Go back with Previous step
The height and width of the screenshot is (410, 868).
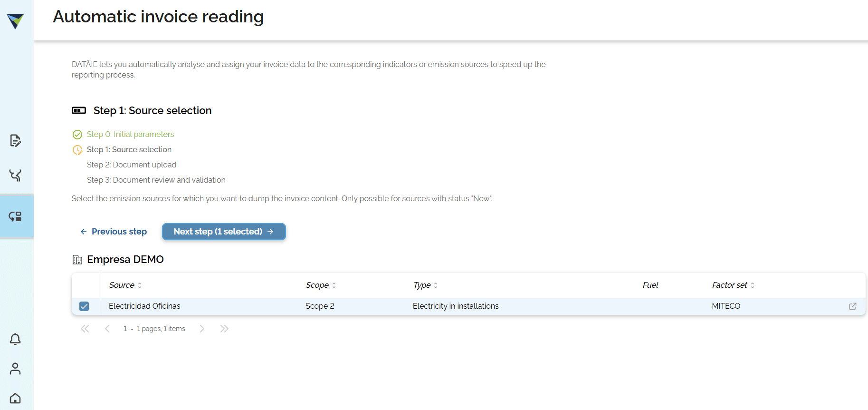(x=114, y=232)
